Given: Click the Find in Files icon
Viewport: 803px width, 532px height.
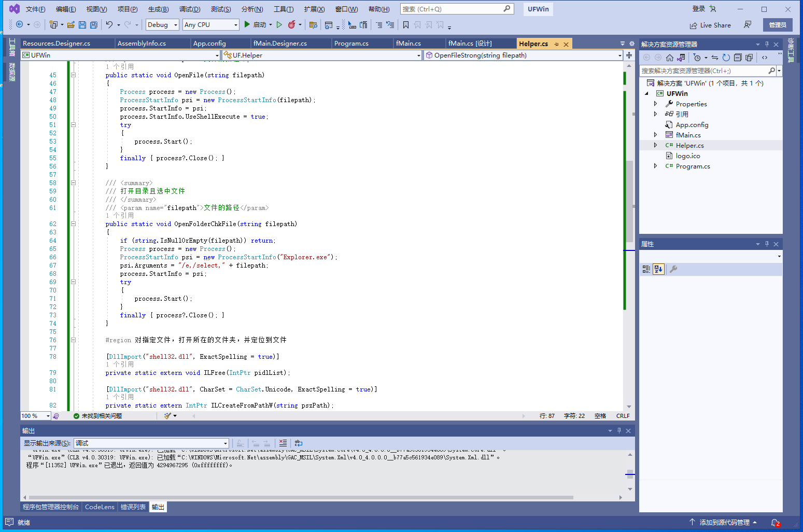Looking at the screenshot, I should 313,24.
